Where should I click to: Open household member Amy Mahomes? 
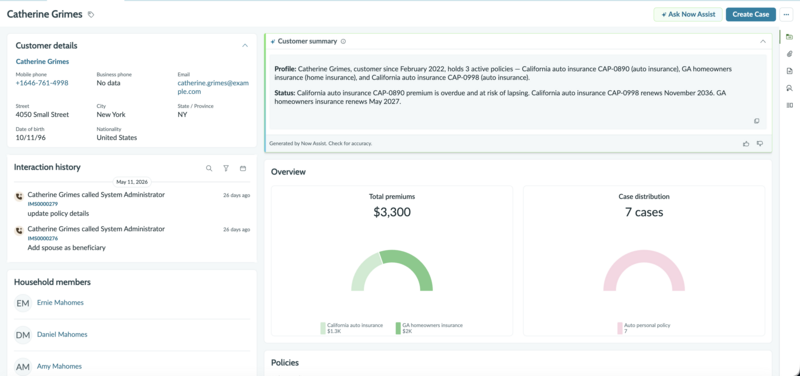coord(59,366)
